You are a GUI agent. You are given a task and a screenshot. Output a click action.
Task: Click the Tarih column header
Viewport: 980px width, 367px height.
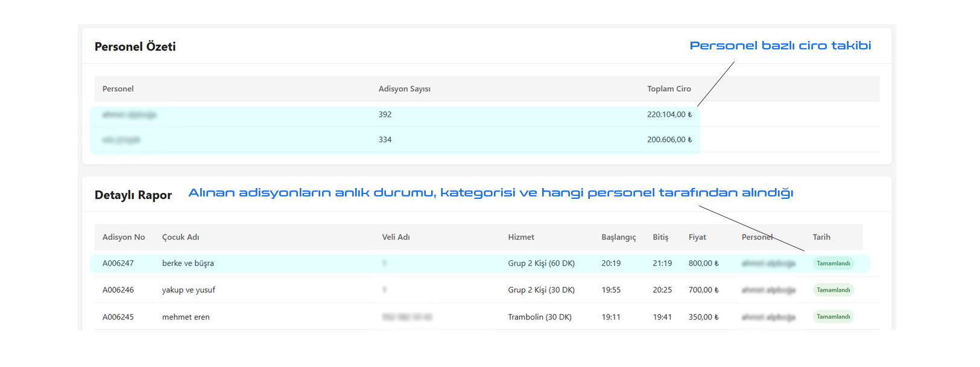[x=821, y=237]
